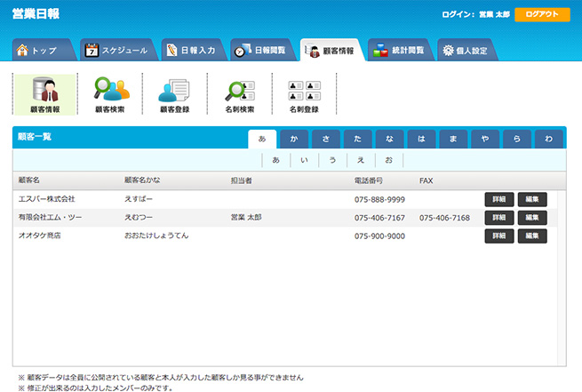Image resolution: width=582 pixels, height=392 pixels.
Task: Select the 顧客情報 tab
Action: (331, 50)
